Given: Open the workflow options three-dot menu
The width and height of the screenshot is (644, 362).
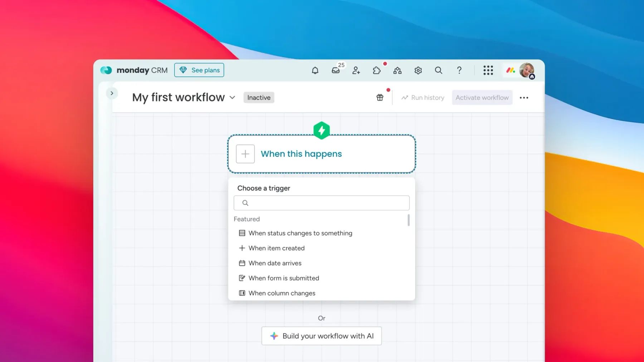Looking at the screenshot, I should pyautogui.click(x=524, y=97).
